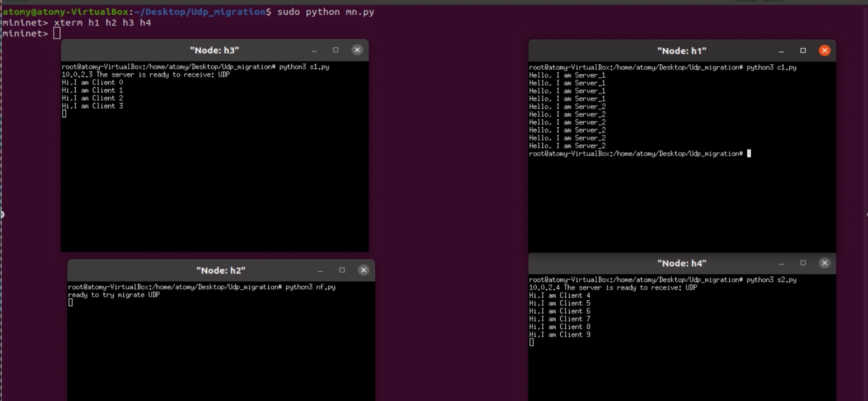Maximize the "Node: h1" xterm window
The height and width of the screenshot is (401, 868).
pos(803,50)
